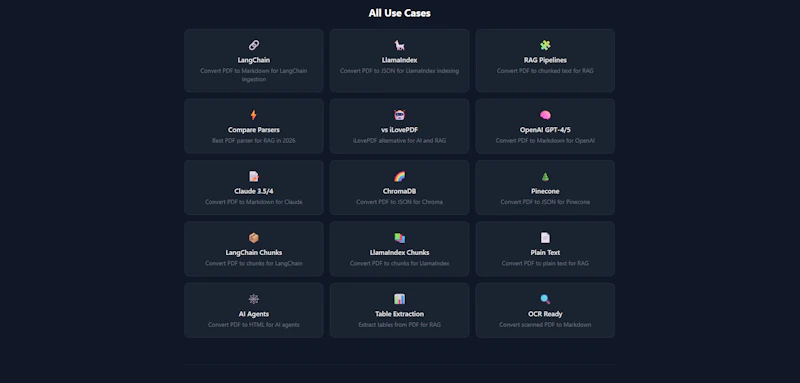The width and height of the screenshot is (800, 383).
Task: Click the pink brain icon for OpenAI GPT-4/5
Action: click(x=545, y=115)
